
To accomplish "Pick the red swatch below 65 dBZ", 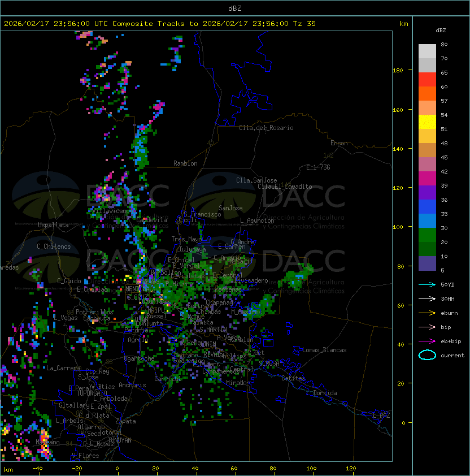I will [427, 80].
